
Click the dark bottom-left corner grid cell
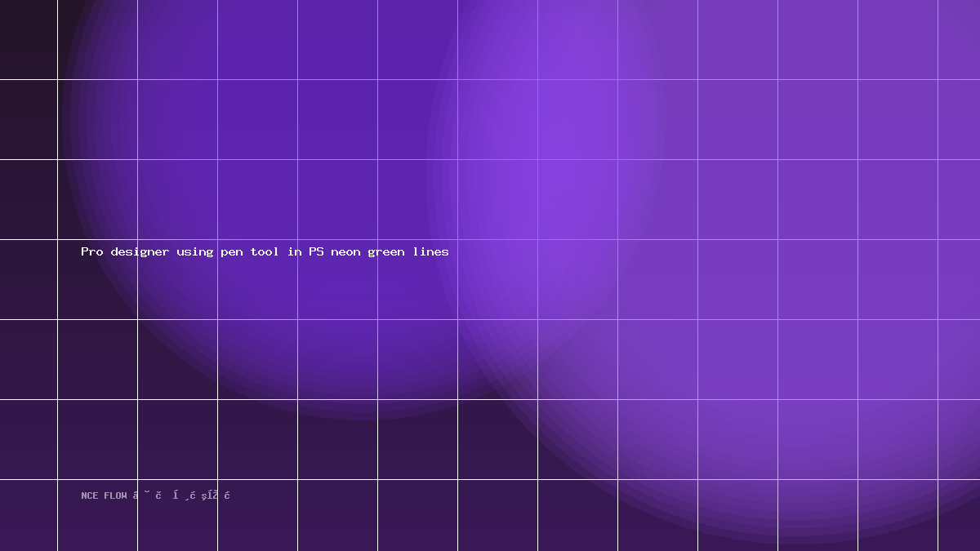(x=29, y=515)
